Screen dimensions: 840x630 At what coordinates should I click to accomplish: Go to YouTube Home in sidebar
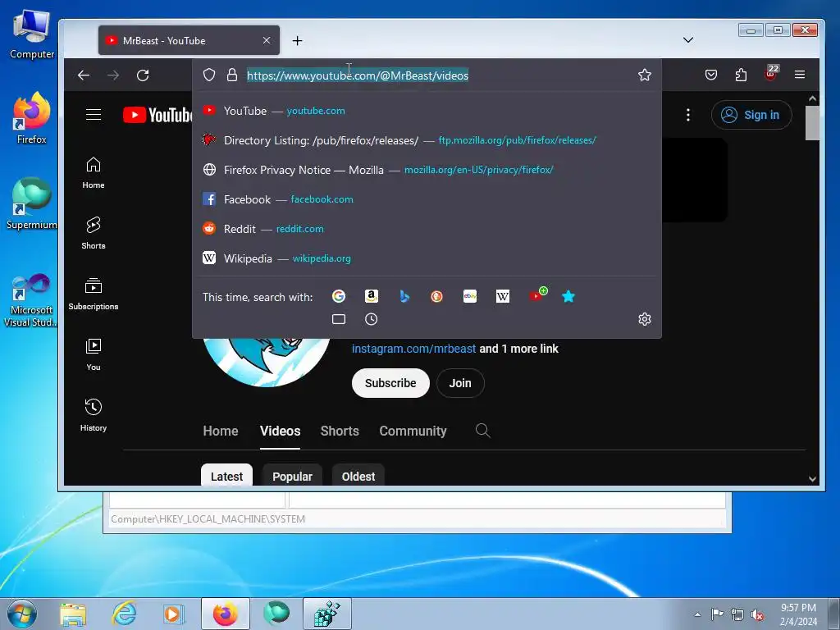click(x=94, y=172)
